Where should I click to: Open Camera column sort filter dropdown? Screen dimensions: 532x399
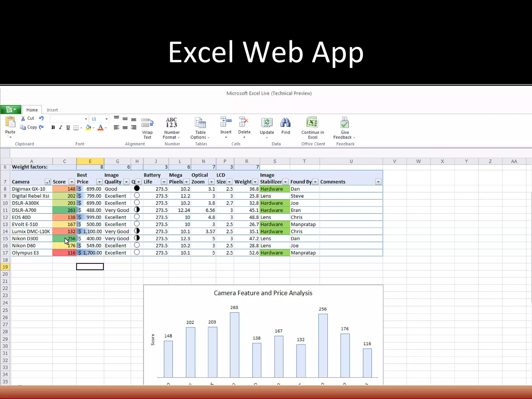click(48, 182)
